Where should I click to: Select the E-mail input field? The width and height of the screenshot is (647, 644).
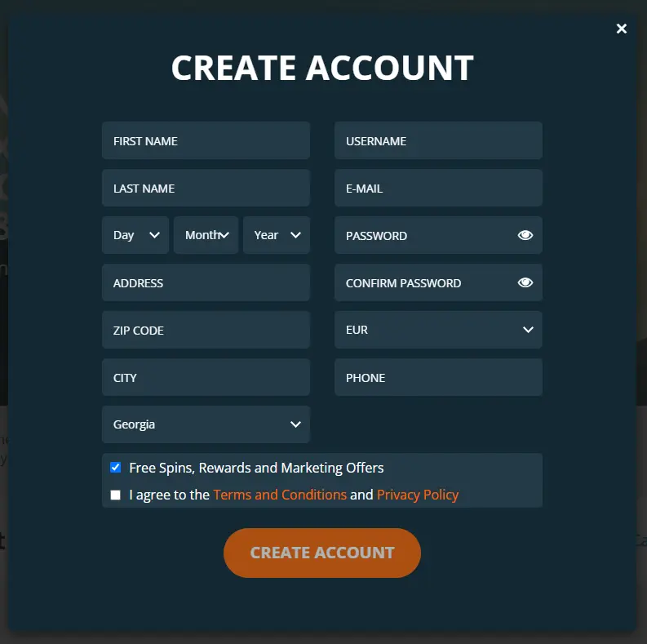[x=438, y=188]
